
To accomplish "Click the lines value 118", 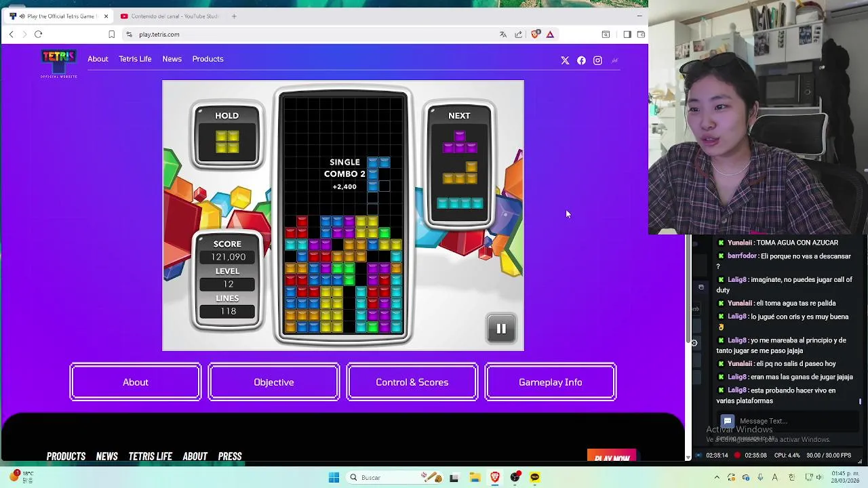I will point(228,311).
